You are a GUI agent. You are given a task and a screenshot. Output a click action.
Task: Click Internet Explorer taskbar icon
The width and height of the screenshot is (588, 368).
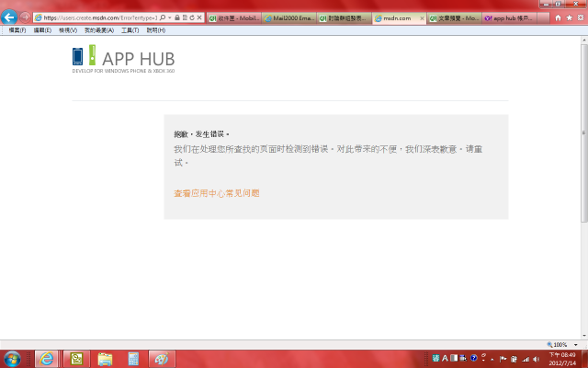[x=47, y=359]
